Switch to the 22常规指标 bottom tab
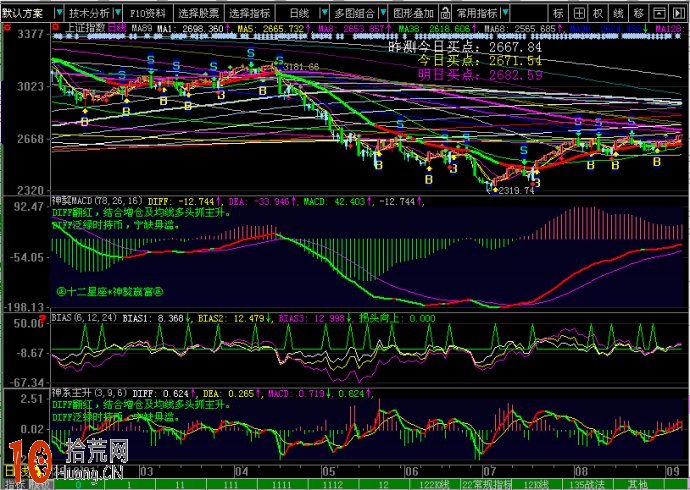690x490 pixels. tap(486, 483)
